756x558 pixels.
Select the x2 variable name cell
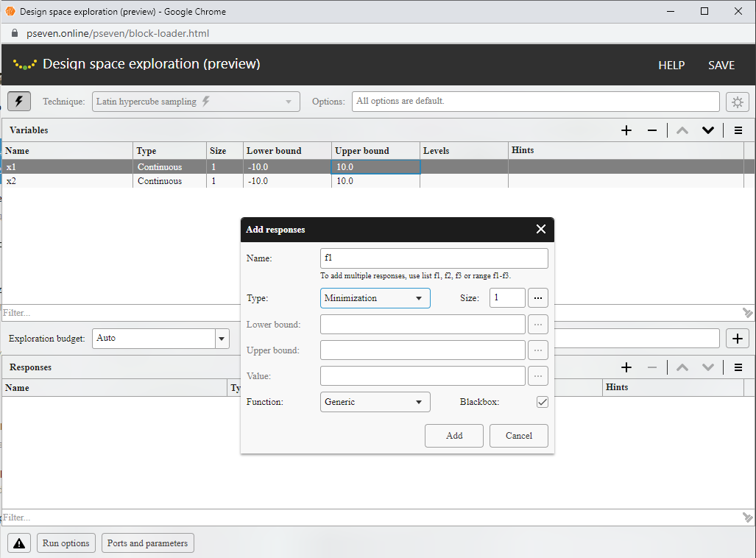coord(68,181)
